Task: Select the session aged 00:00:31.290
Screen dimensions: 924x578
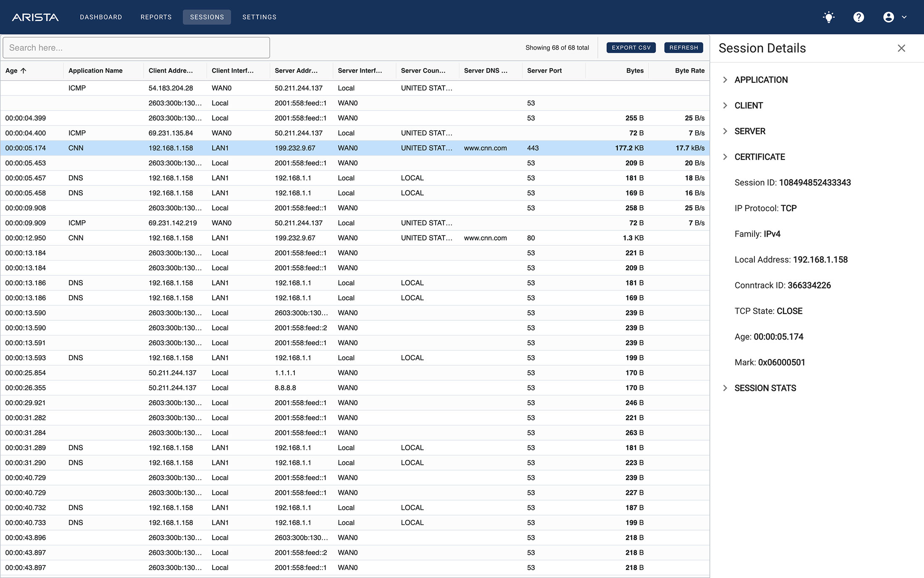Action: coord(355,463)
